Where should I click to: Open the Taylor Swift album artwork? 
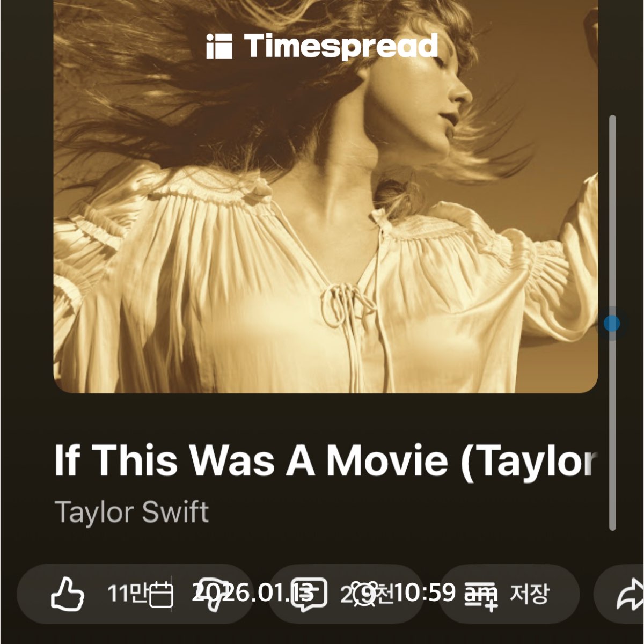(x=326, y=196)
